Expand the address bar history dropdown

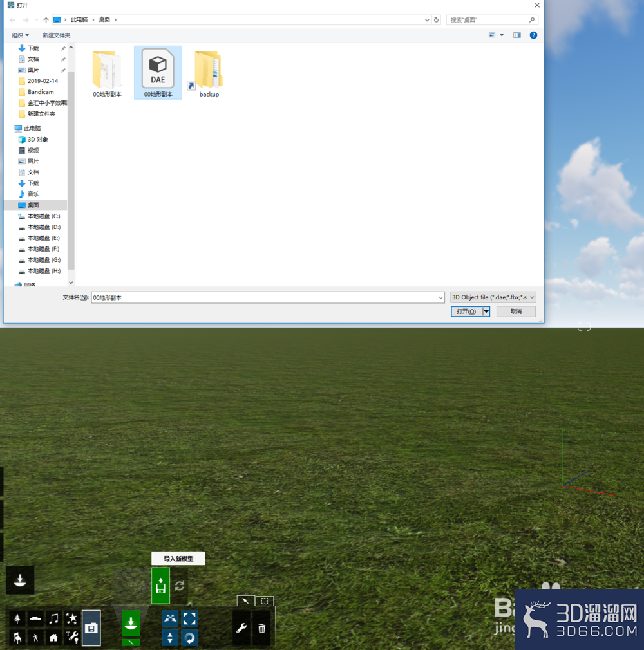coord(427,19)
